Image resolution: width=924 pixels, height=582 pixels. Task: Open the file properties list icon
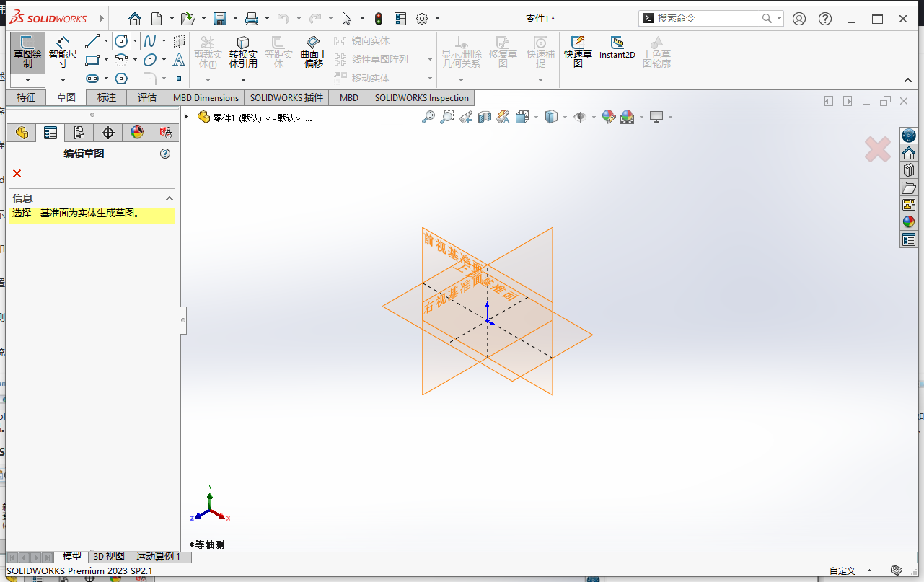(x=400, y=19)
